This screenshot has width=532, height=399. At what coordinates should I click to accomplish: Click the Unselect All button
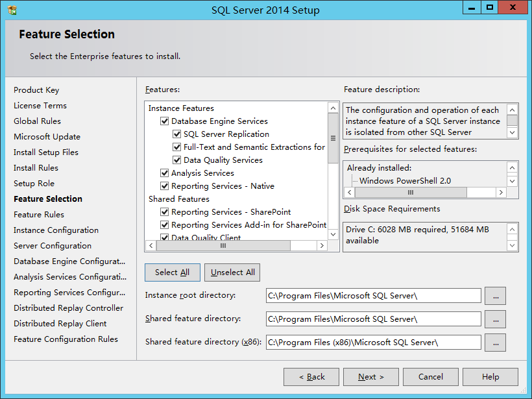click(x=232, y=272)
